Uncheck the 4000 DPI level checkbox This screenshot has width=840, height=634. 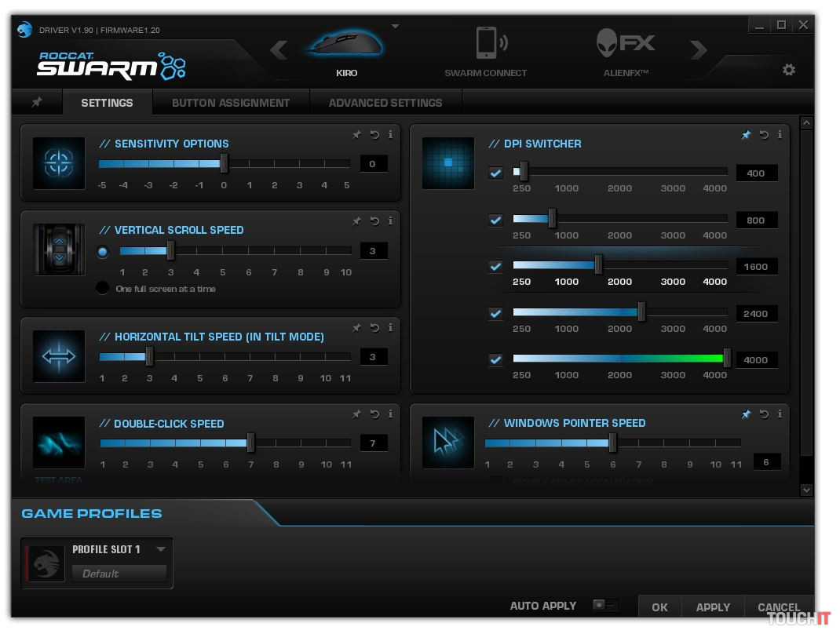[495, 360]
